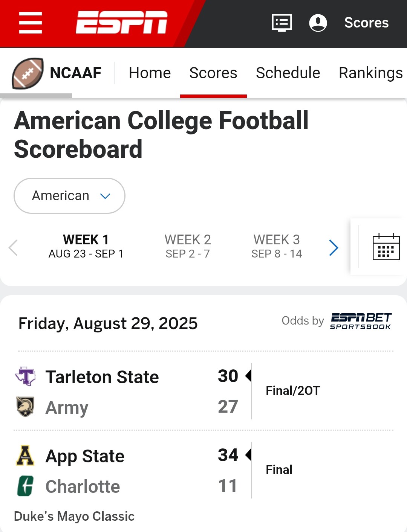Select Week 3 Sep 8 - 14
Screen dimensions: 407x532
[277, 246]
